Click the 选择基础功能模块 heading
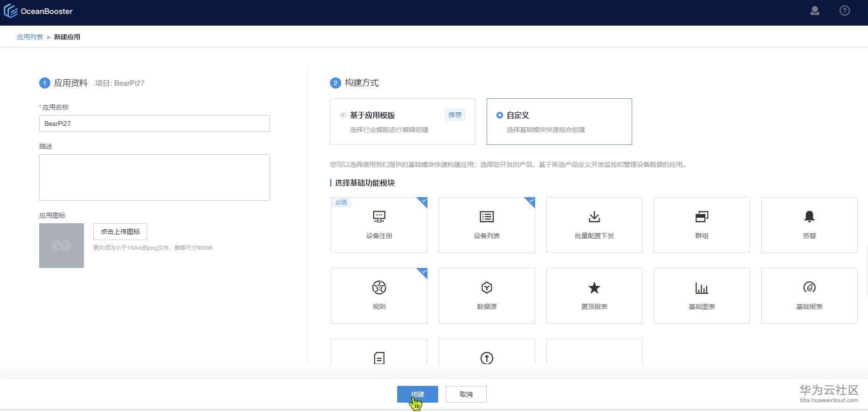 pos(365,183)
